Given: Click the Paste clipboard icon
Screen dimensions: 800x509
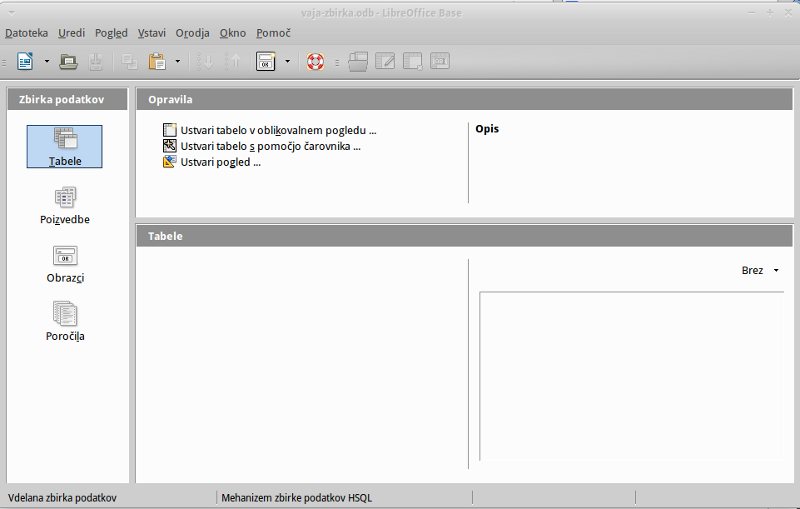Looking at the screenshot, I should point(157,62).
